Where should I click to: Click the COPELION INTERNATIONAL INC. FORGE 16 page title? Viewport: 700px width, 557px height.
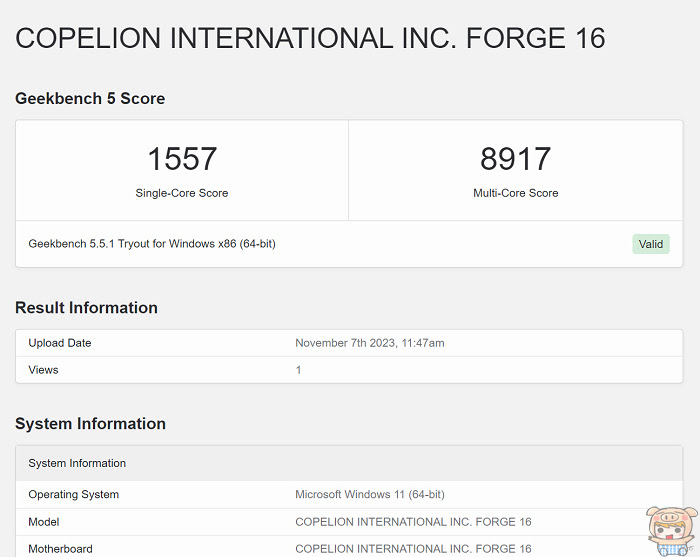point(310,38)
